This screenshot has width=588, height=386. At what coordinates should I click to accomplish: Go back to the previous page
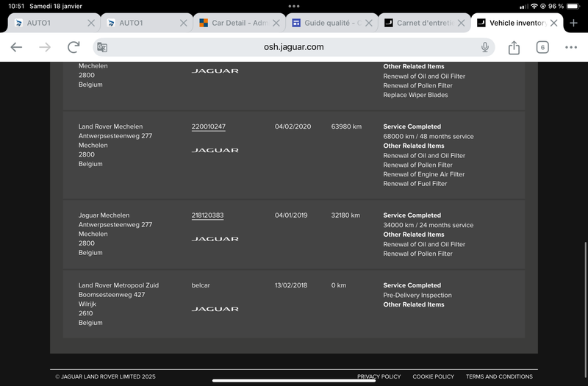(x=16, y=47)
